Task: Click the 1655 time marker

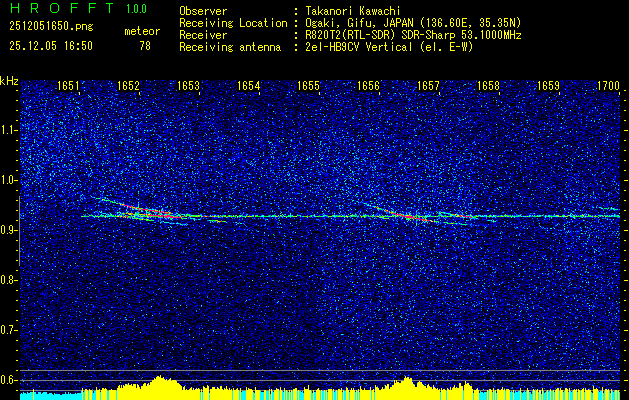Action: click(x=308, y=86)
